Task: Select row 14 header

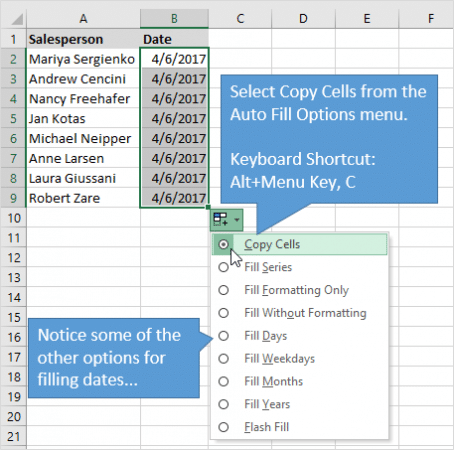Action: (13, 297)
